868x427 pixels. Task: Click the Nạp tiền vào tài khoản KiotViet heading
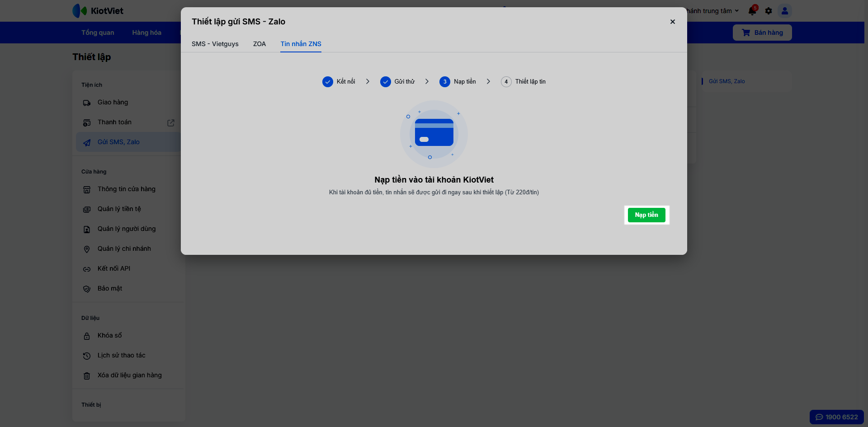pyautogui.click(x=434, y=180)
